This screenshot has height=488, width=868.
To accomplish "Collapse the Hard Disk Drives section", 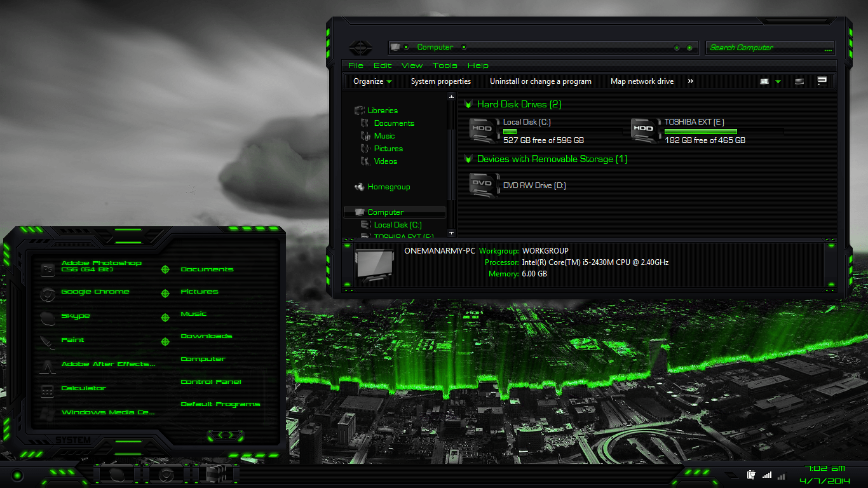I will point(469,104).
